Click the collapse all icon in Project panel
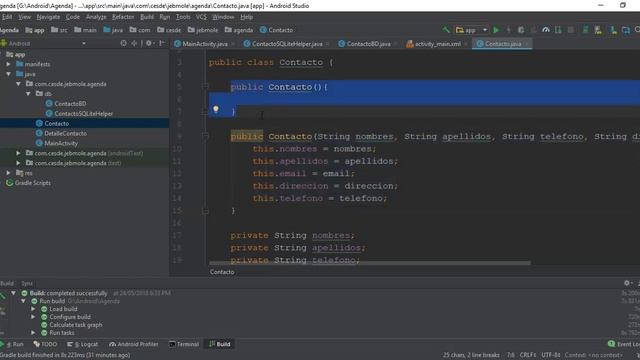Screen dimensions: 640x360 pos(134,43)
